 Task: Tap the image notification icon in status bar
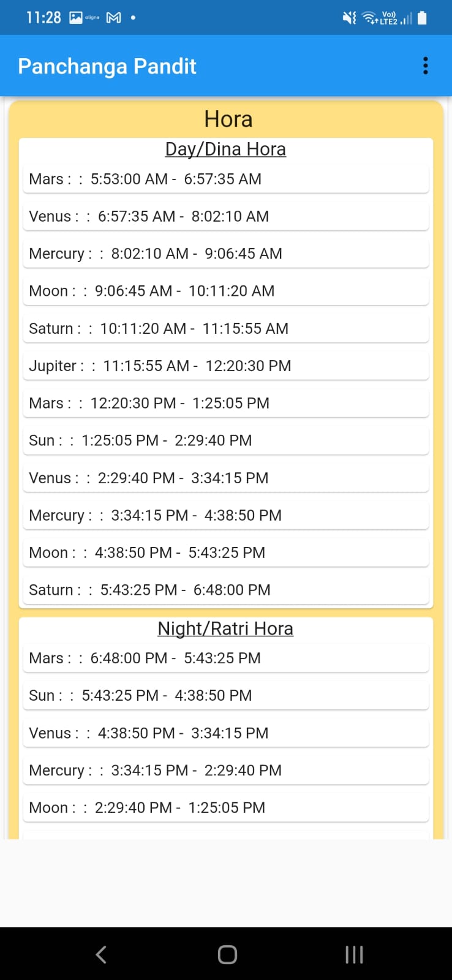[76, 18]
